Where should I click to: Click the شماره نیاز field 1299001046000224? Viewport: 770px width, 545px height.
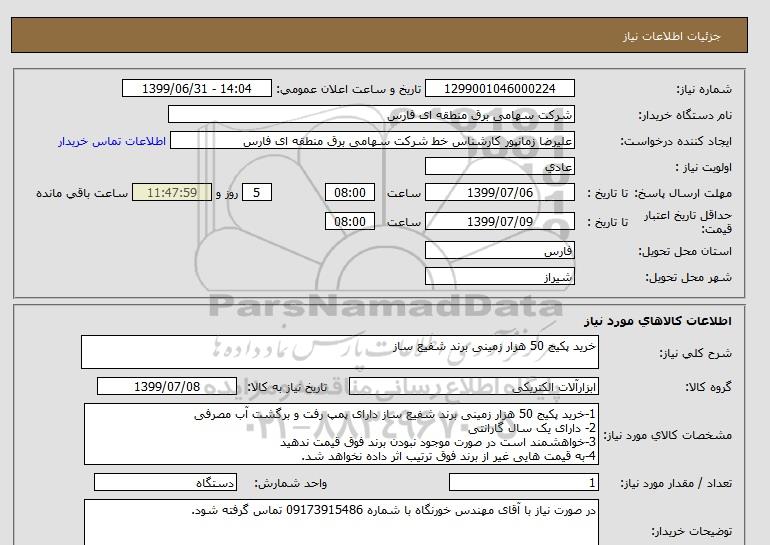click(x=499, y=89)
